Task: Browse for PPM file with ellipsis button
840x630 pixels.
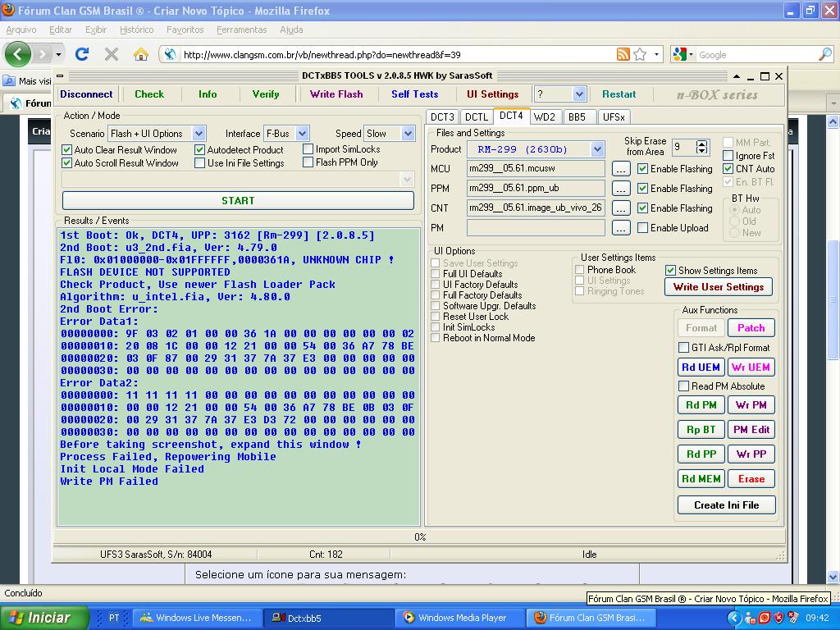Action: (621, 189)
